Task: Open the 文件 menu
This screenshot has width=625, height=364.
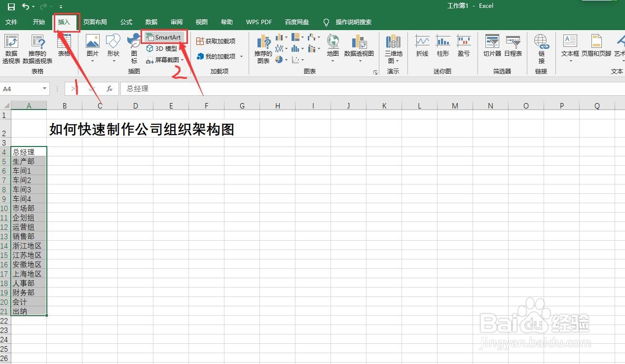Action: [x=11, y=22]
